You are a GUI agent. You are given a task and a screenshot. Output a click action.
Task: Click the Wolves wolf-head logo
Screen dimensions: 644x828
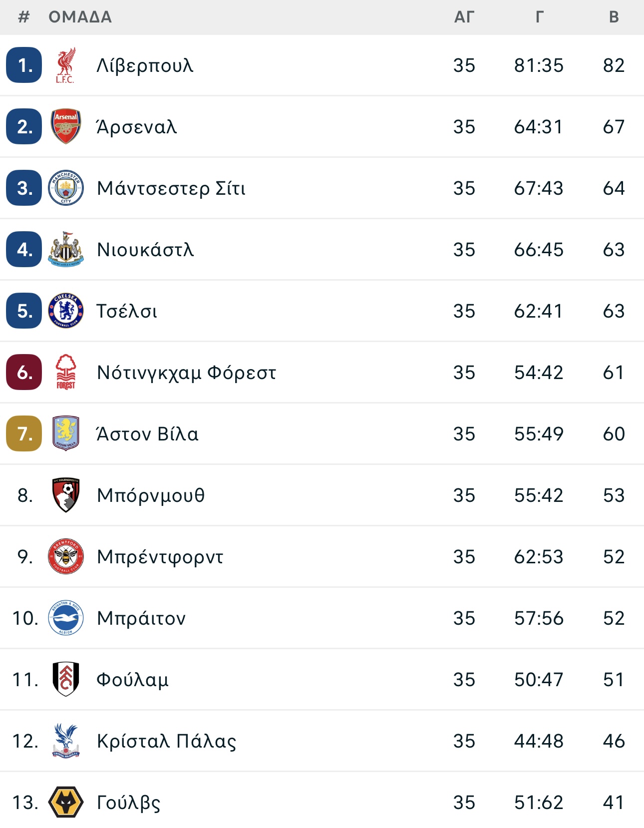tap(66, 802)
